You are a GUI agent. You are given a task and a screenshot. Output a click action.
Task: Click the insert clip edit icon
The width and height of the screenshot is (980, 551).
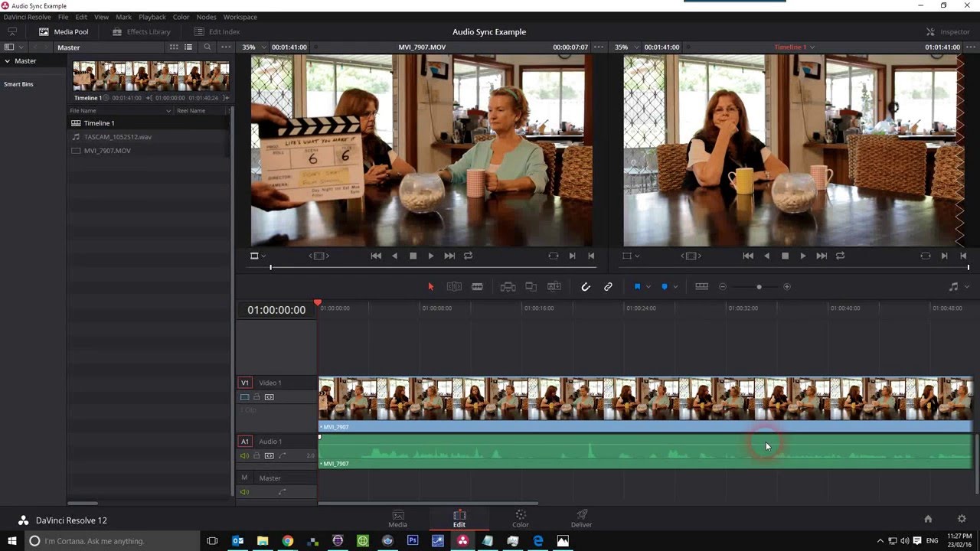[508, 287]
